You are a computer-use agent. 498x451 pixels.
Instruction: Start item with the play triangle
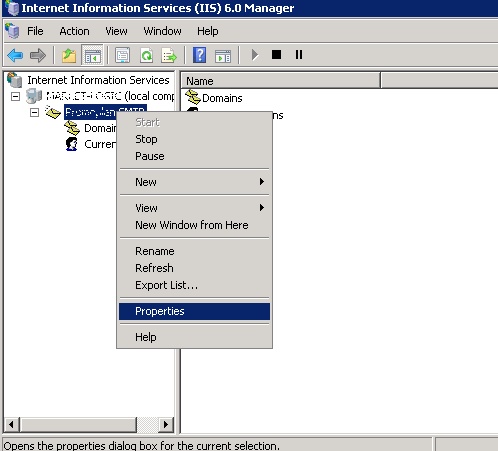(255, 55)
